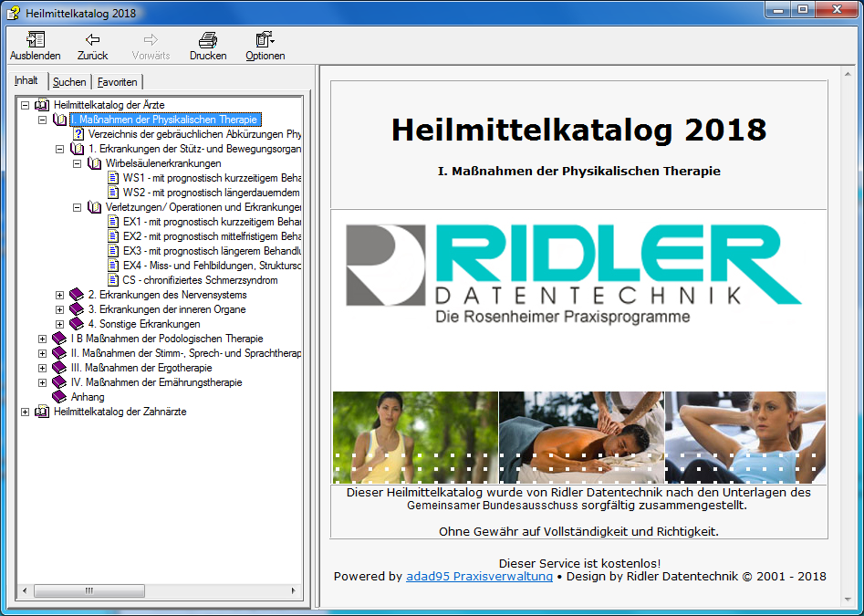Select WS1 - mit prognostisch kurzzeitigem text

[213, 178]
